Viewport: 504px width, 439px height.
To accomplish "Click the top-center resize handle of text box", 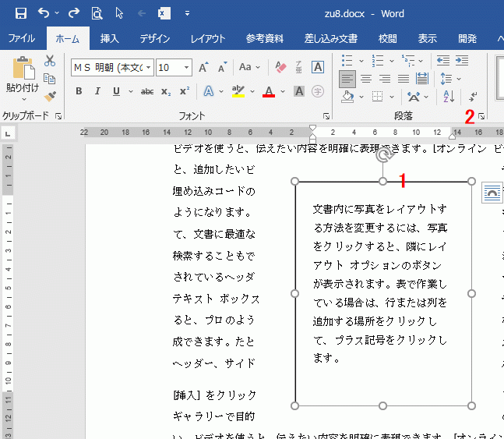I will pyautogui.click(x=383, y=182).
